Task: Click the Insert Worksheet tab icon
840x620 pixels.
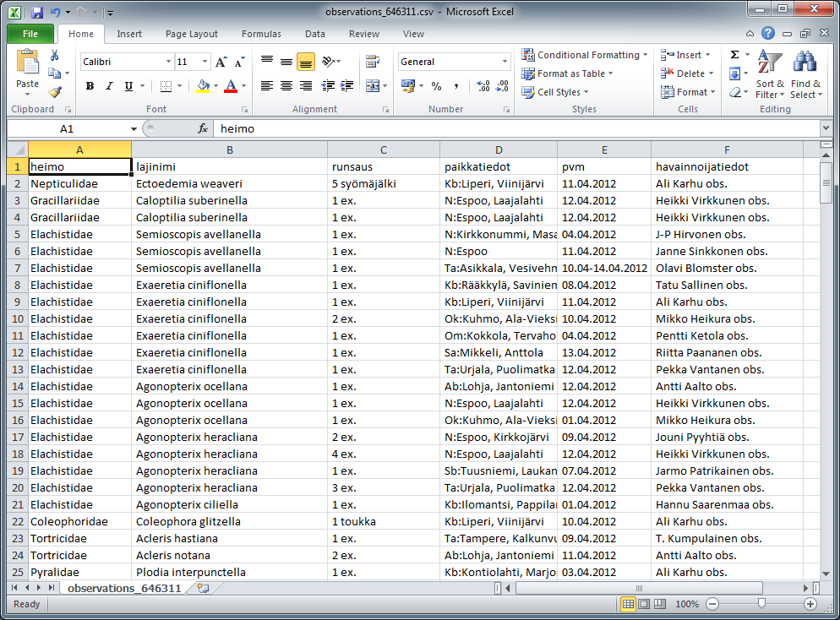Action: click(204, 588)
